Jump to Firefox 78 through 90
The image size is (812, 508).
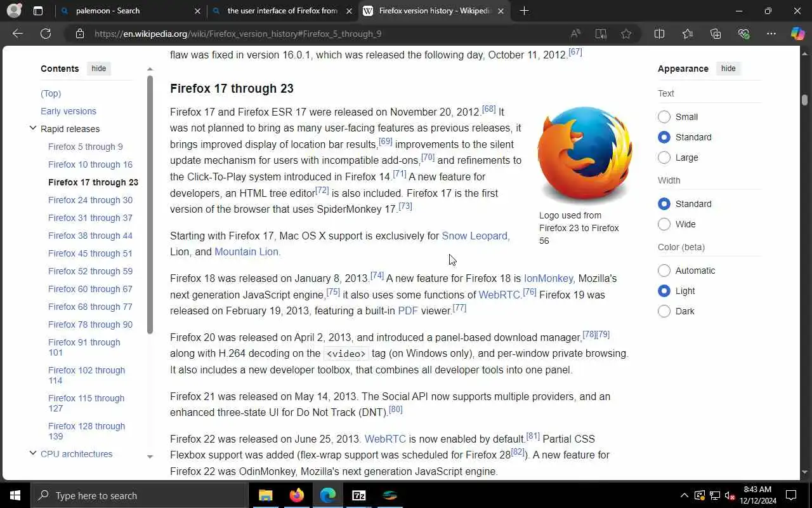tap(90, 324)
